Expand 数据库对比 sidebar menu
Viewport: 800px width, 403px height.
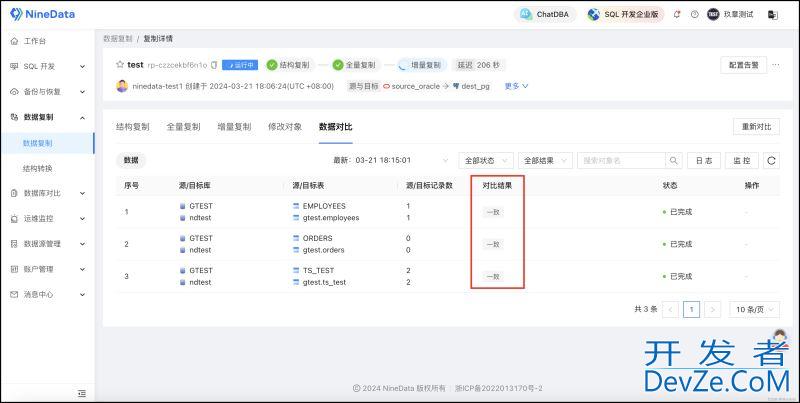coord(48,193)
